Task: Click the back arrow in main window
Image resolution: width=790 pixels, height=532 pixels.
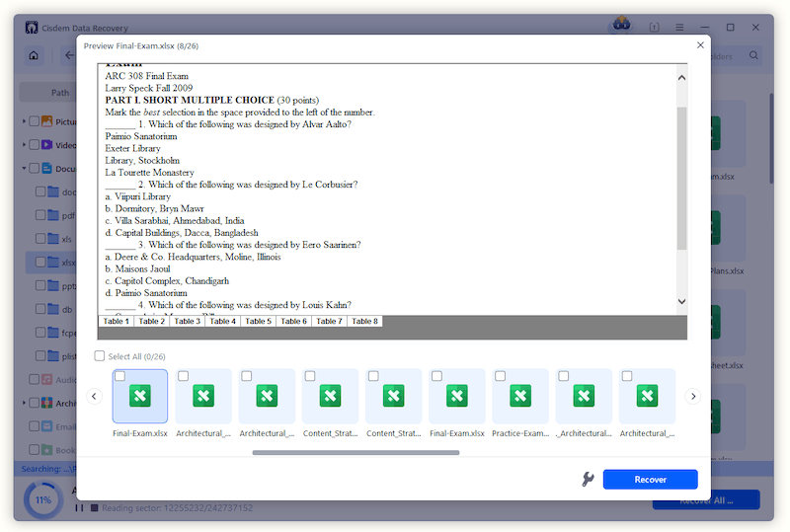Action: 68,55
